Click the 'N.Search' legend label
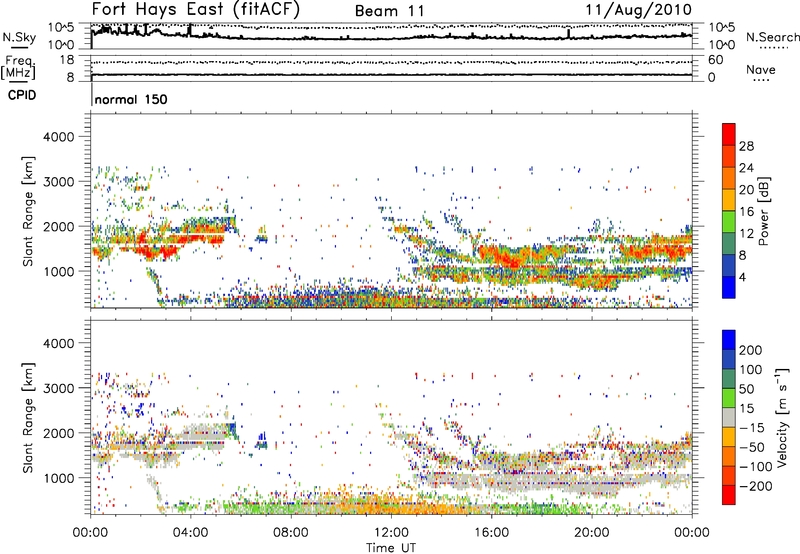The width and height of the screenshot is (800, 554). tap(772, 37)
